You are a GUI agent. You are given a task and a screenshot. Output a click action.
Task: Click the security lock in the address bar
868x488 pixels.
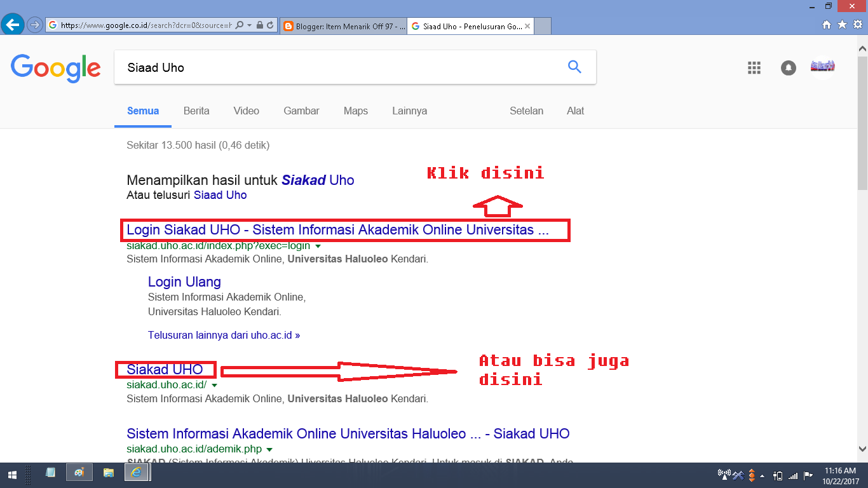point(261,25)
